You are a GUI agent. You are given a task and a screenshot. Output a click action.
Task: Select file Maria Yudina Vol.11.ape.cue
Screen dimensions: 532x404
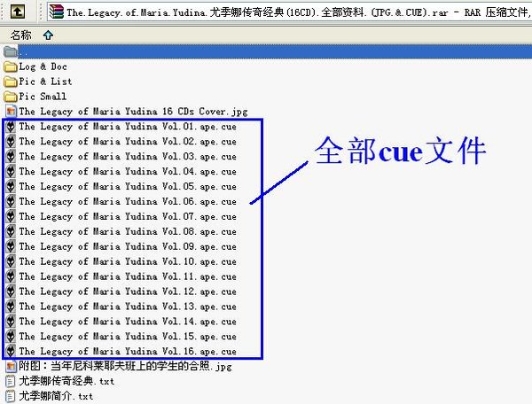tap(128, 276)
